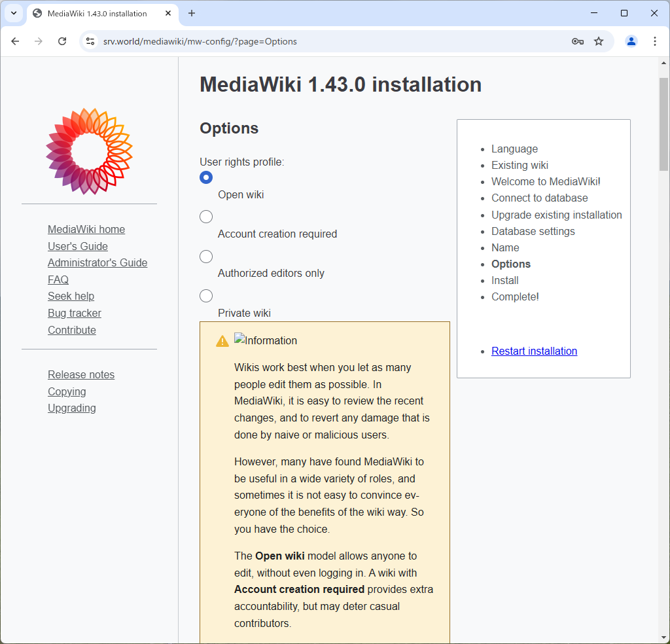
Task: Click the Name step
Action: [x=505, y=247]
